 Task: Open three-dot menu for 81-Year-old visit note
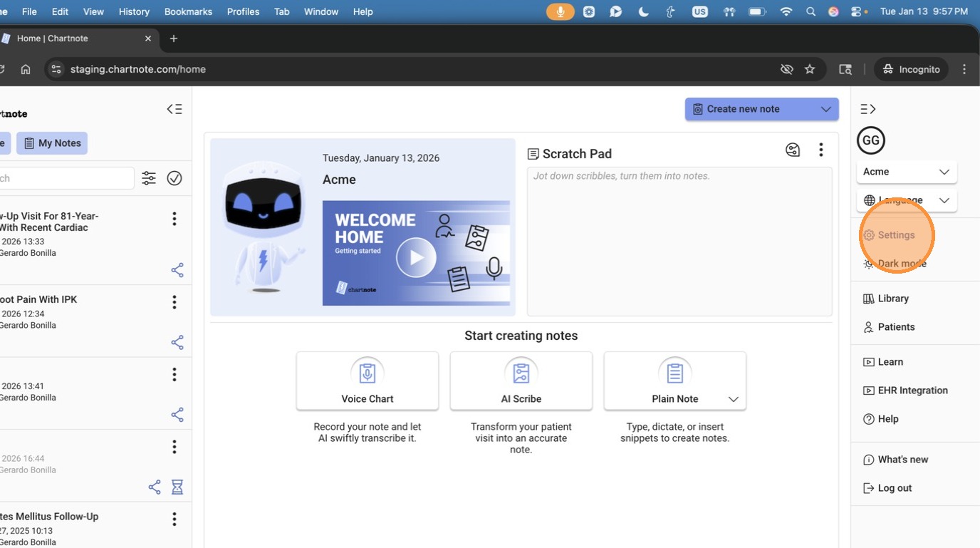point(174,219)
